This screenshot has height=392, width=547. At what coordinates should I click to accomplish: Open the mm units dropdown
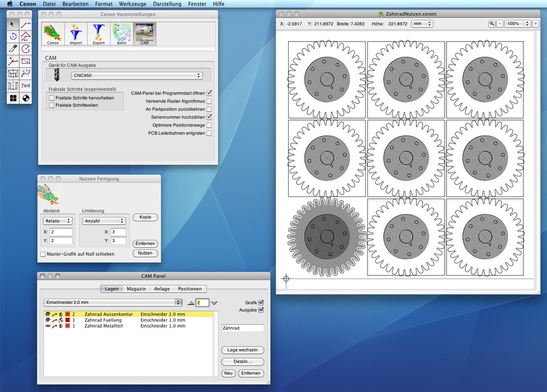point(422,24)
